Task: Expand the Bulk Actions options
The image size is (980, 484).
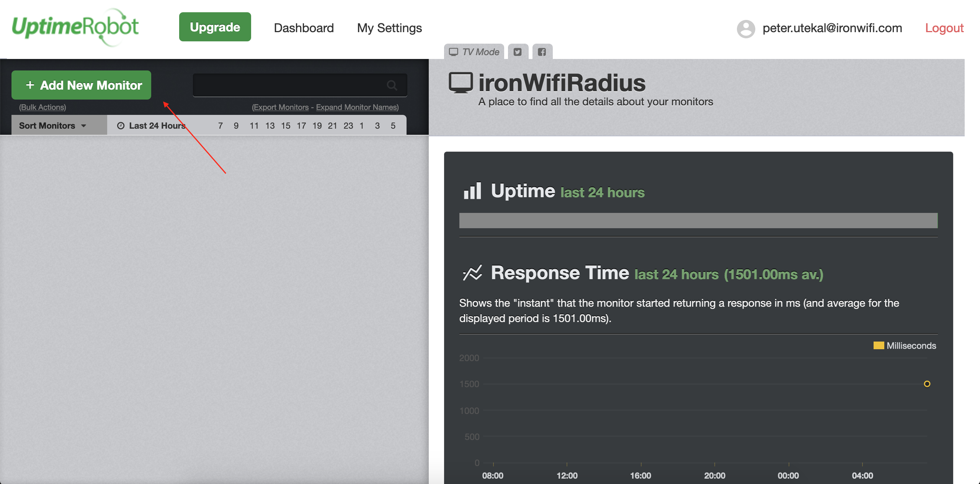Action: coord(42,107)
